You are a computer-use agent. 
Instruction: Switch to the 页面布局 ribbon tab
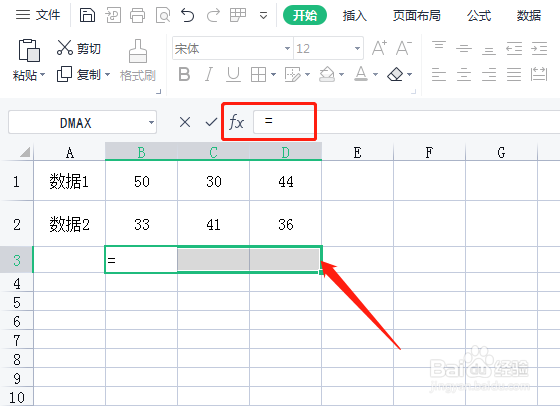(416, 15)
